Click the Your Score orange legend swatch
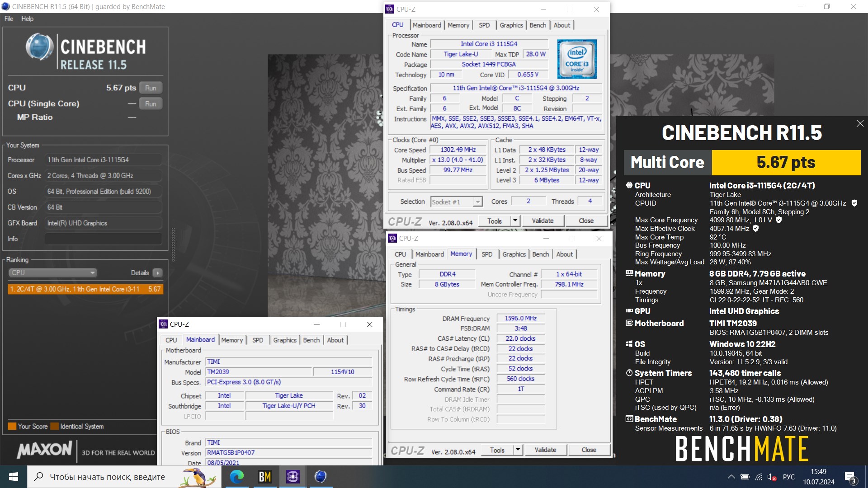868x488 pixels. (x=12, y=426)
